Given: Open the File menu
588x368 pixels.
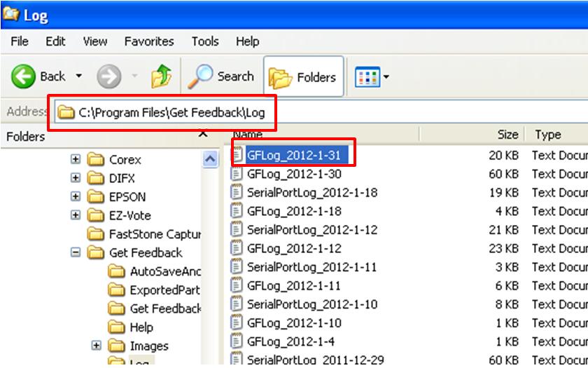Looking at the screenshot, I should [x=19, y=41].
